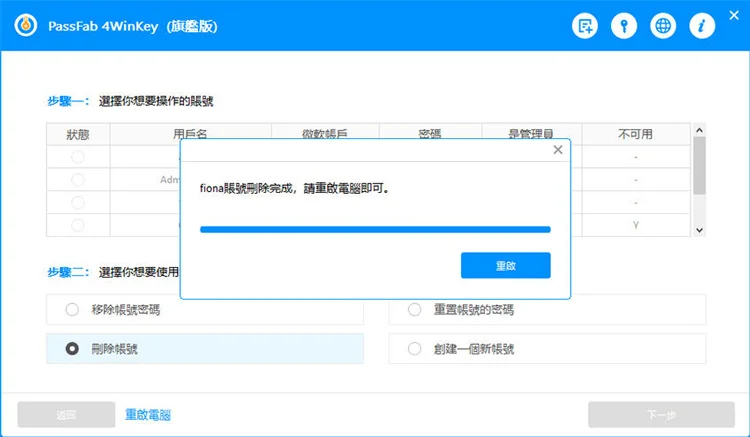Select 刪除帳號 radio option

pyautogui.click(x=72, y=349)
